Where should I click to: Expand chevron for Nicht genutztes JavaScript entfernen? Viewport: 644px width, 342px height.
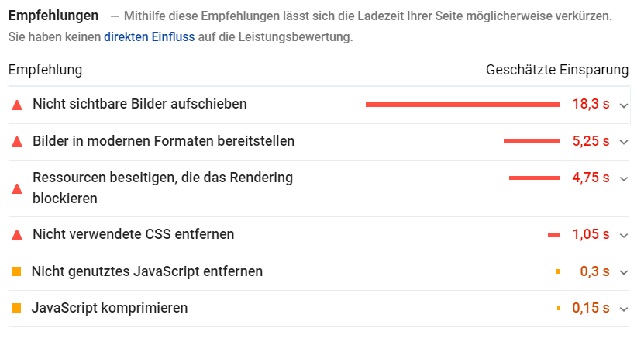click(624, 272)
